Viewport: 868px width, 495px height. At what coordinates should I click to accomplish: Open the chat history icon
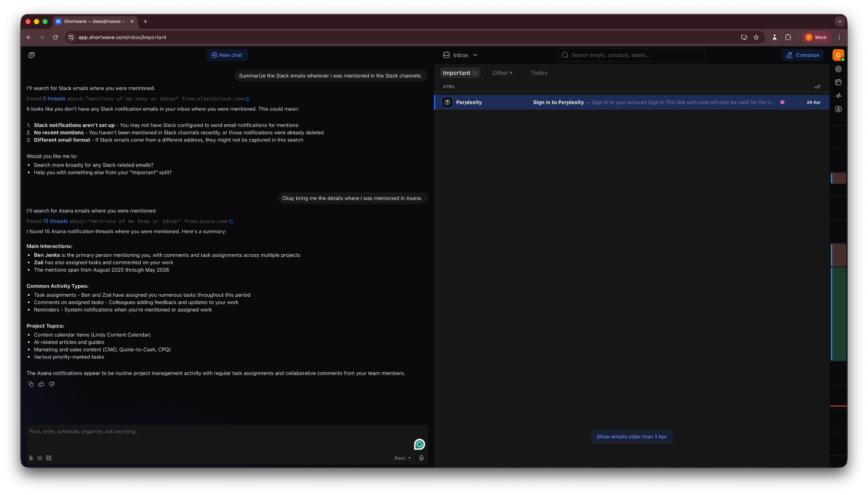(x=31, y=55)
